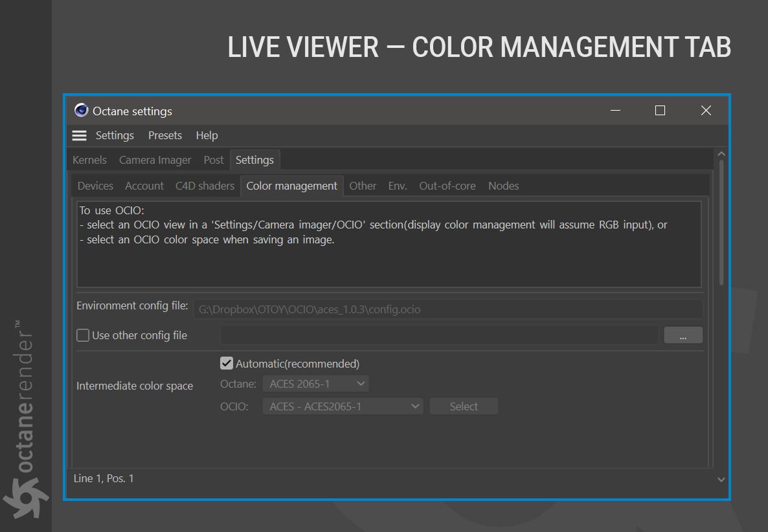Screen dimensions: 768x532
Task: Click the scrollbar up arrow
Action: (721, 153)
